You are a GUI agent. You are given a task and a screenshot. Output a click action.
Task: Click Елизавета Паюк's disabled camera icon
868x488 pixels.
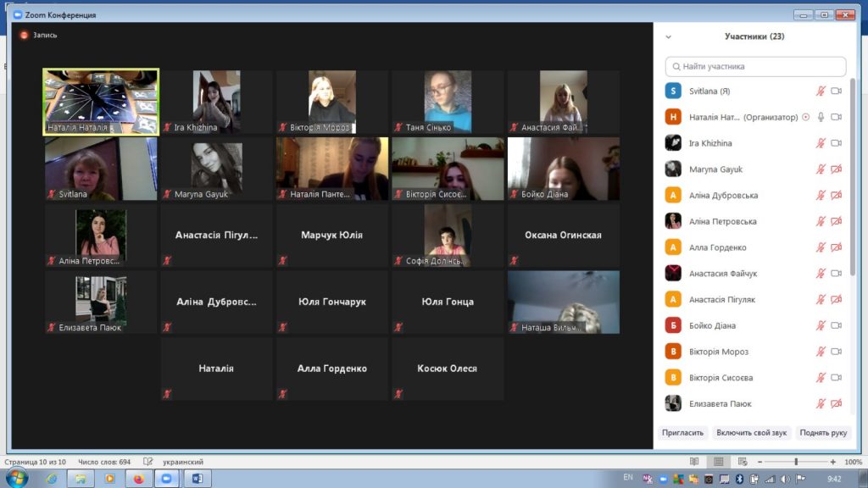pyautogui.click(x=837, y=403)
